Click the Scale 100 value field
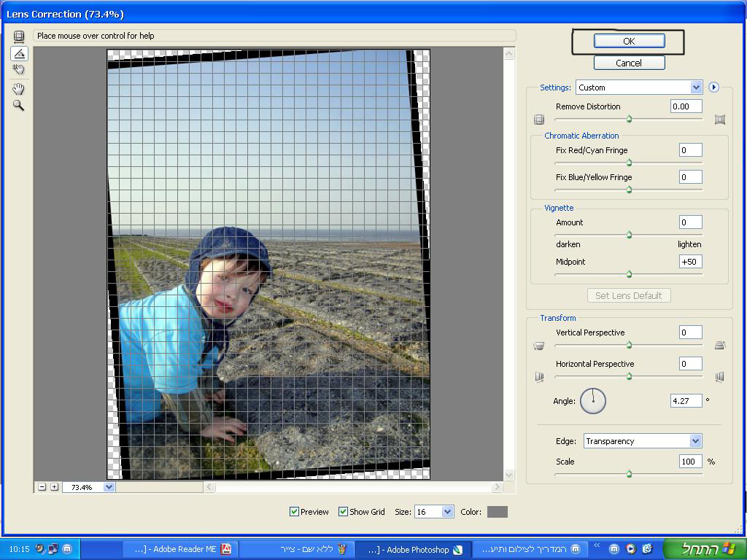This screenshot has height=560, width=747. 690,461
